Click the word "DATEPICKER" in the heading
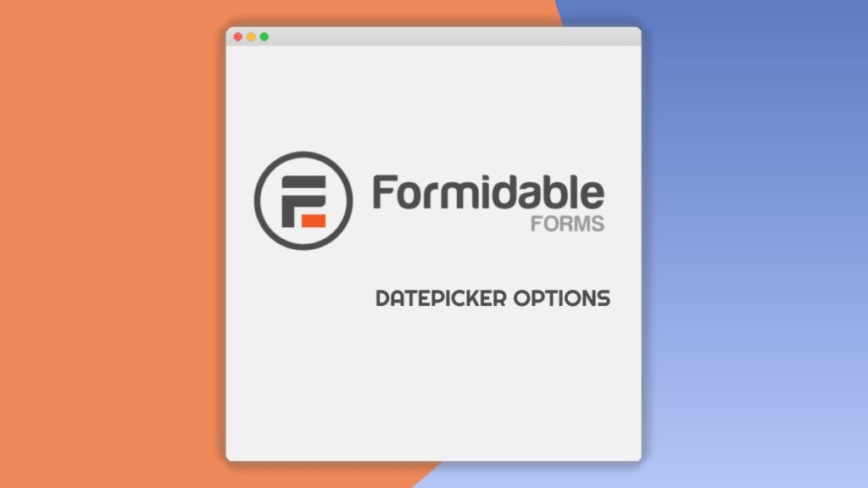 [x=441, y=299]
